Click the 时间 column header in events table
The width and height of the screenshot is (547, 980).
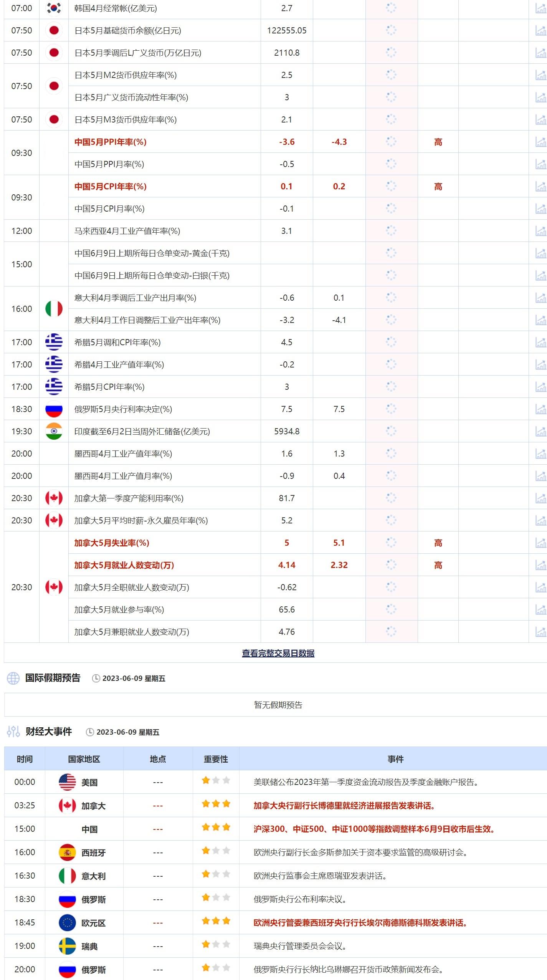click(x=25, y=759)
